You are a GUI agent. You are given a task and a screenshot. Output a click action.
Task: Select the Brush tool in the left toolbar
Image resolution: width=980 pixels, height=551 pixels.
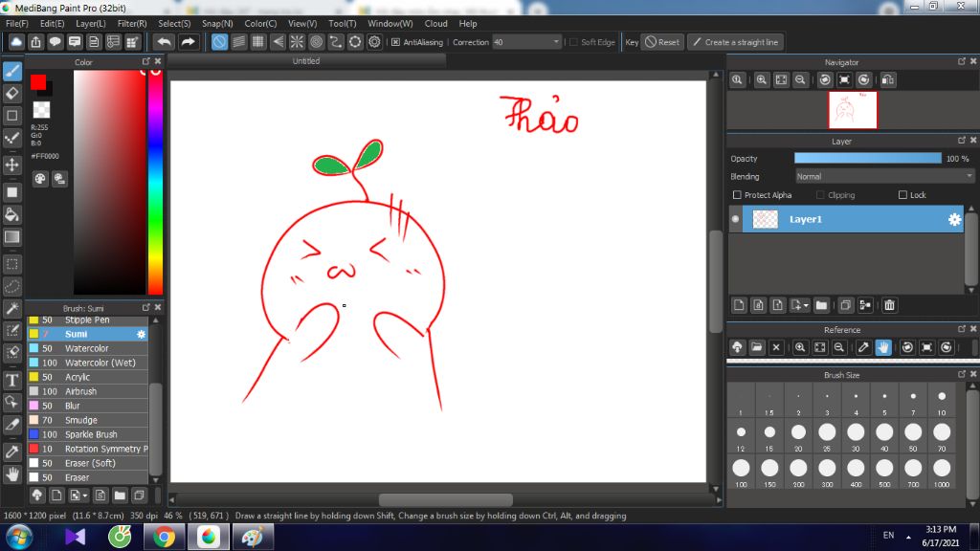point(11,71)
